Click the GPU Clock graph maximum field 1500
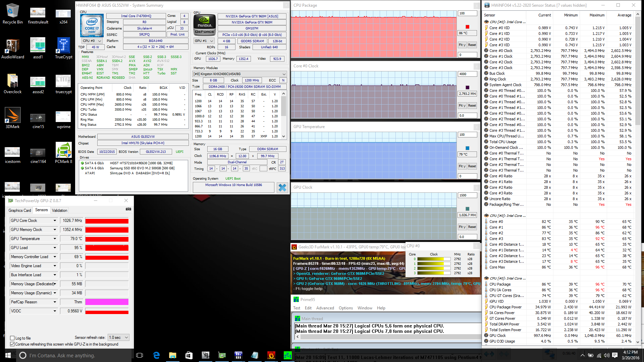The width and height of the screenshot is (644, 362). tap(468, 195)
